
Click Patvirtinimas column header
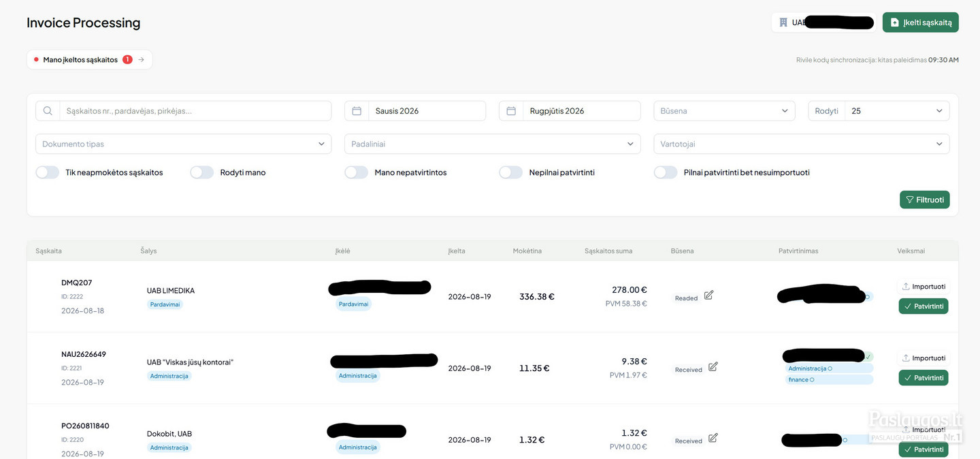pos(798,251)
